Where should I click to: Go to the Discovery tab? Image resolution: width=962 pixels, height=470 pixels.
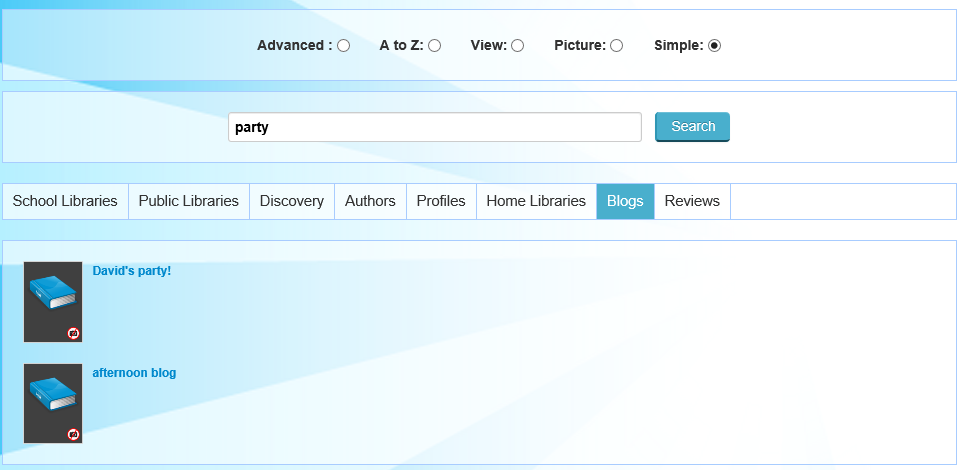292,201
